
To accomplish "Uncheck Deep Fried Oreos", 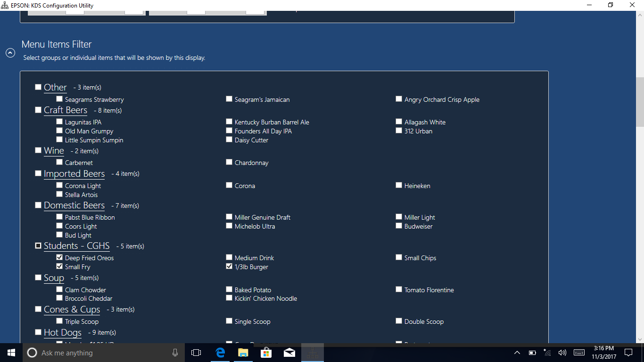I will [59, 257].
